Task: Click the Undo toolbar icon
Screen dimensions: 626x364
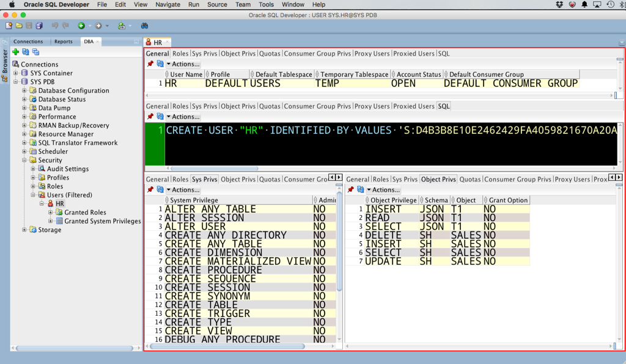Action: (56, 26)
